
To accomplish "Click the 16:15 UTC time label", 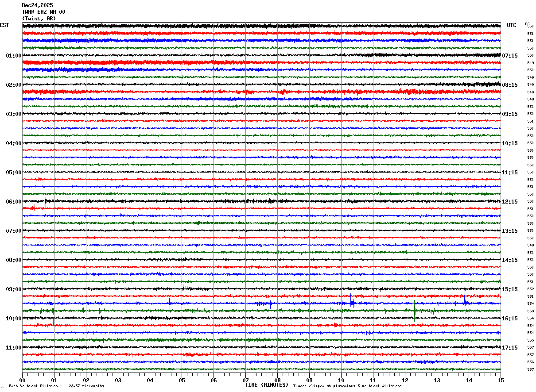I will (510, 319).
